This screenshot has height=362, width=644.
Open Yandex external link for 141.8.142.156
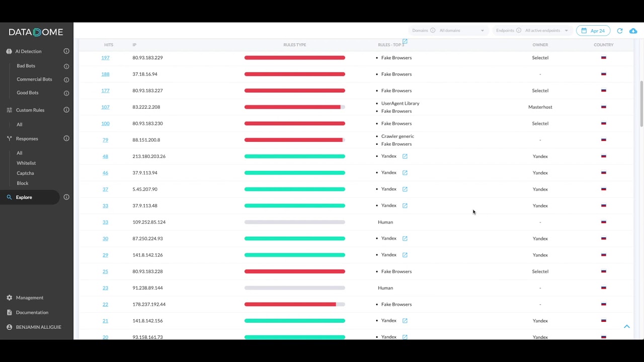click(x=405, y=321)
